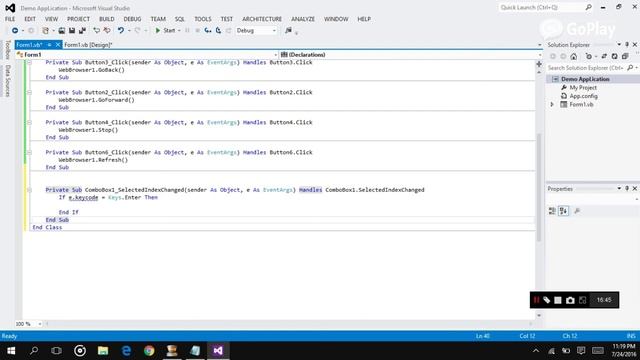Start debugging with the green Start button
This screenshot has height=360, width=640.
tap(165, 31)
